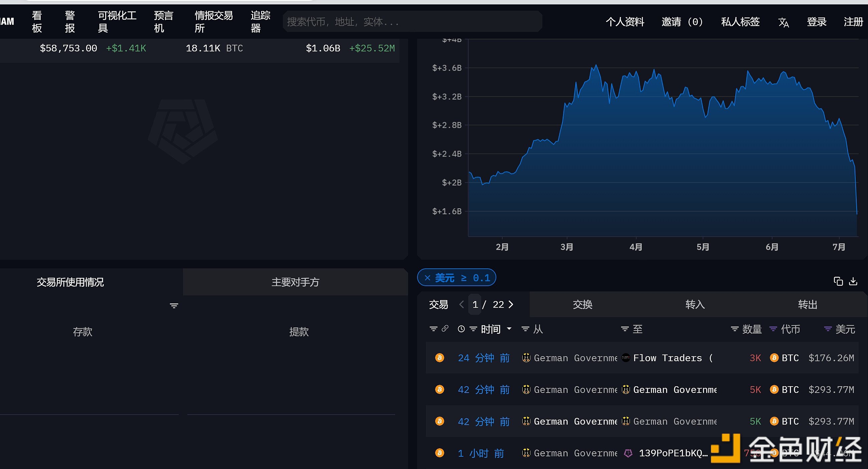Click the link icon in table header
This screenshot has height=469, width=868.
pos(445,328)
